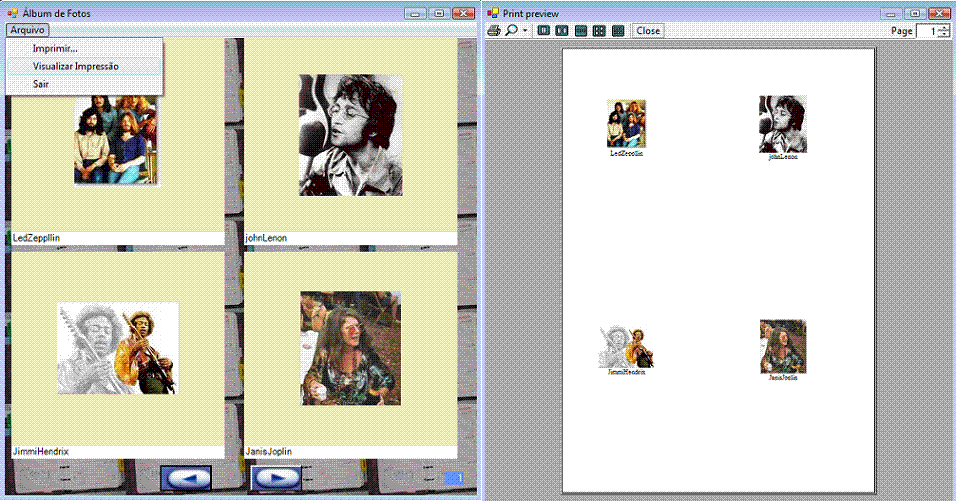The image size is (956, 501).
Task: Select the LedZepplin photo in album
Action: pyautogui.click(x=116, y=140)
